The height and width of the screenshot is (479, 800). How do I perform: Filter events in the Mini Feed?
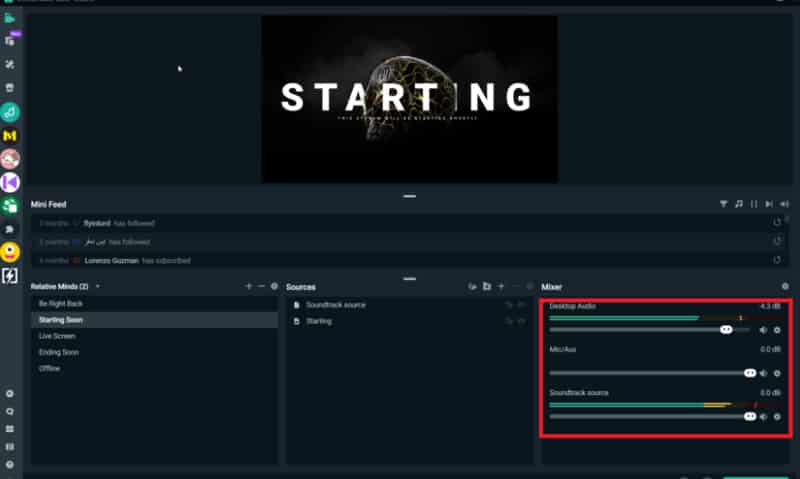(723, 204)
